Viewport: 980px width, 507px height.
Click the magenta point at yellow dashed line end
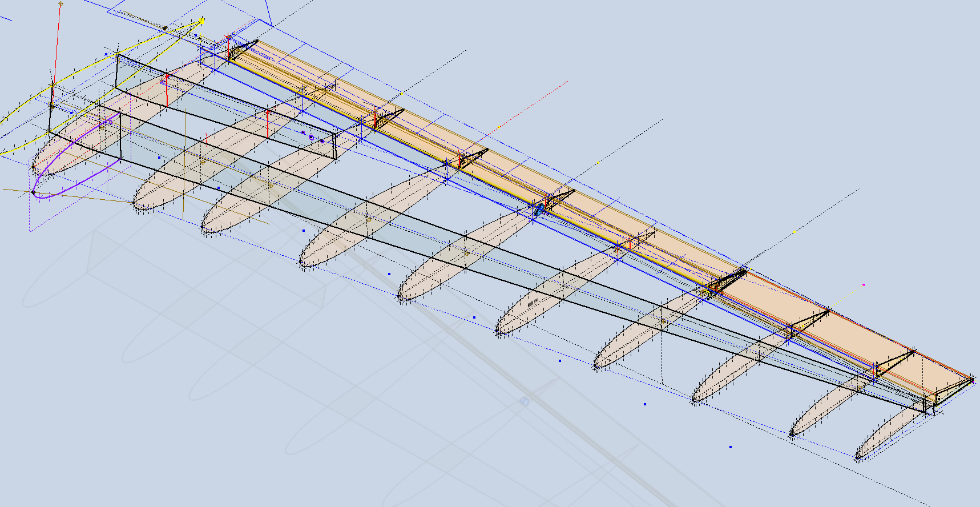(x=864, y=284)
